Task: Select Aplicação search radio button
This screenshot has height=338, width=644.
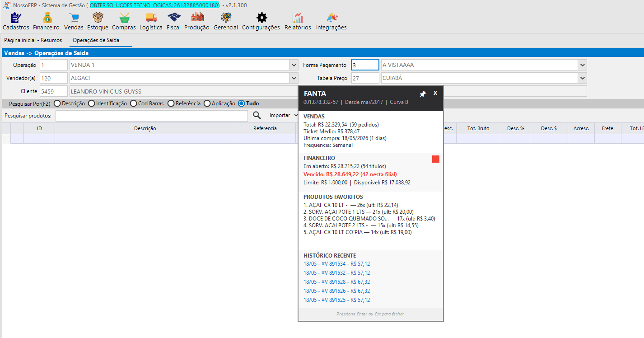Action: [x=207, y=103]
